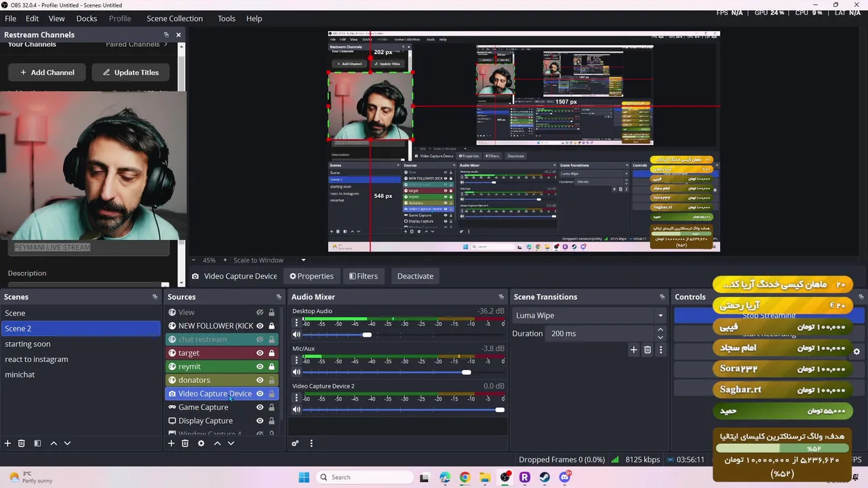The width and height of the screenshot is (868, 488).
Task: Open source properties gear in Sources toolbar
Action: click(x=201, y=443)
